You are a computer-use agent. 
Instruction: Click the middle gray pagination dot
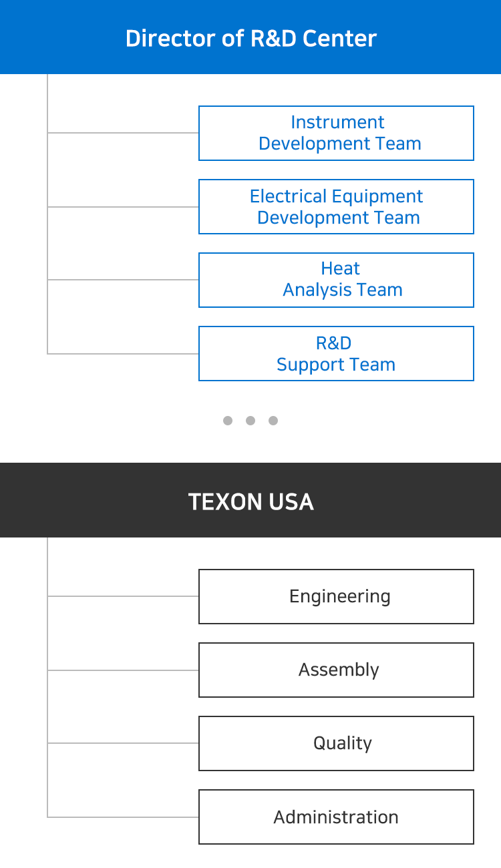point(251,421)
